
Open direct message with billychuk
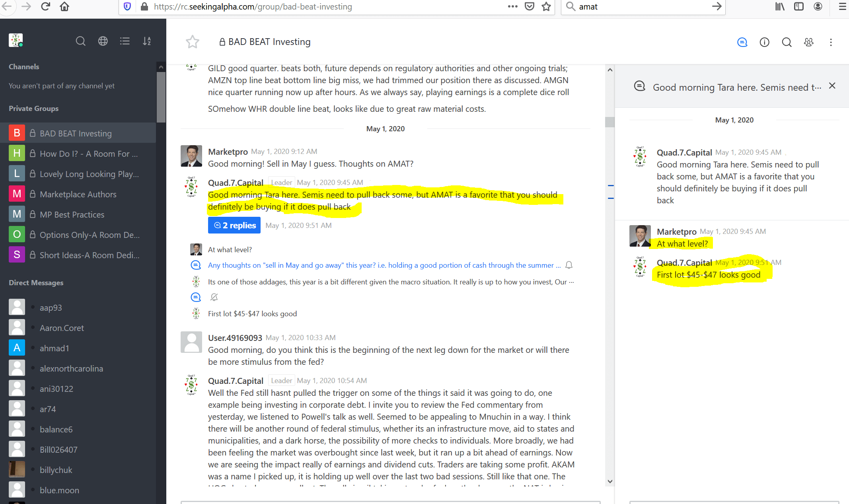coord(78,469)
